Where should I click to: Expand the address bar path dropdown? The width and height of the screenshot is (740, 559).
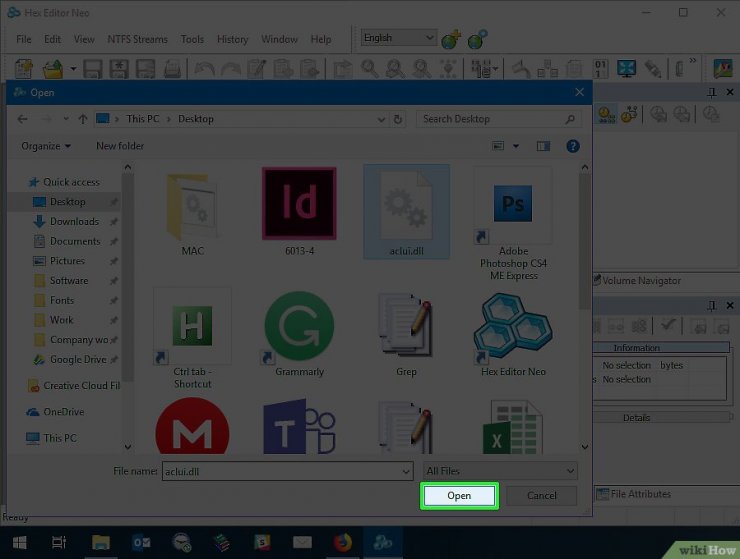pos(381,119)
